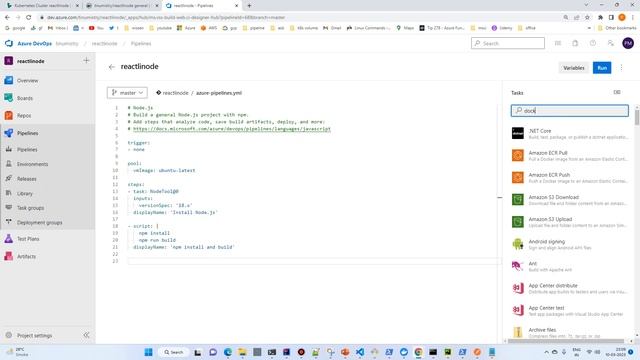
Task: Select the main Pipelines hub icon
Action: pyautogui.click(x=9, y=133)
